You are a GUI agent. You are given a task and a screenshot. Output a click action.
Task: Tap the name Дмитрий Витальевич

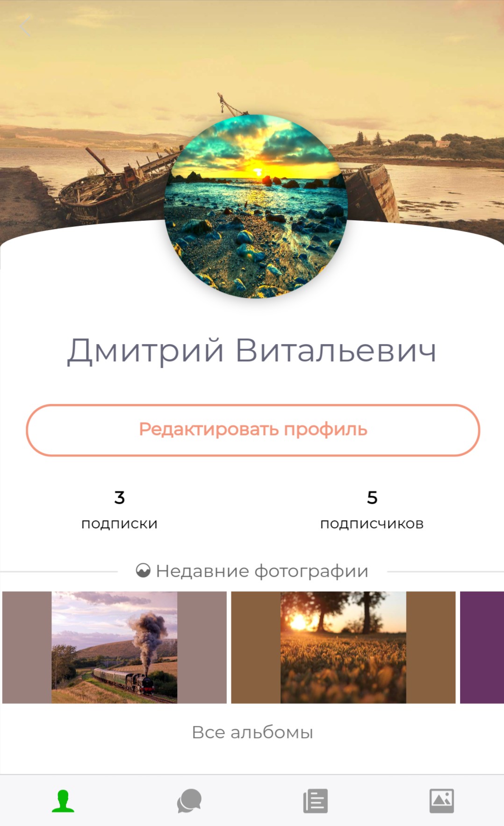point(252,351)
